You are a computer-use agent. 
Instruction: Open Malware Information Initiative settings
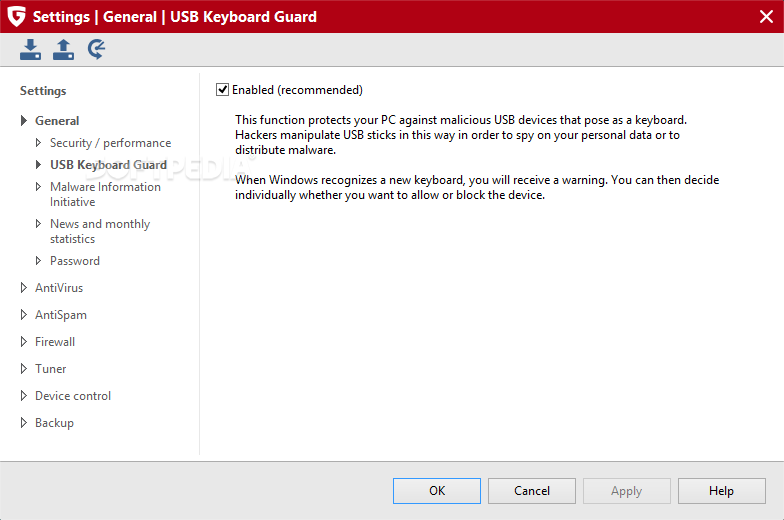pos(106,194)
